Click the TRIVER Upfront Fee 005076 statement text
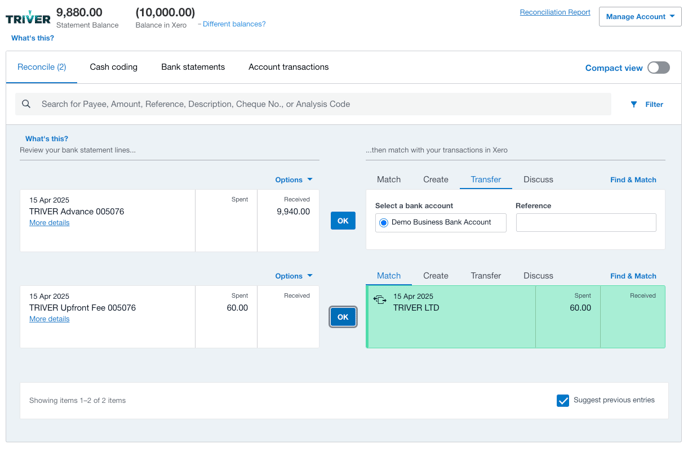688x453 pixels. tap(82, 308)
